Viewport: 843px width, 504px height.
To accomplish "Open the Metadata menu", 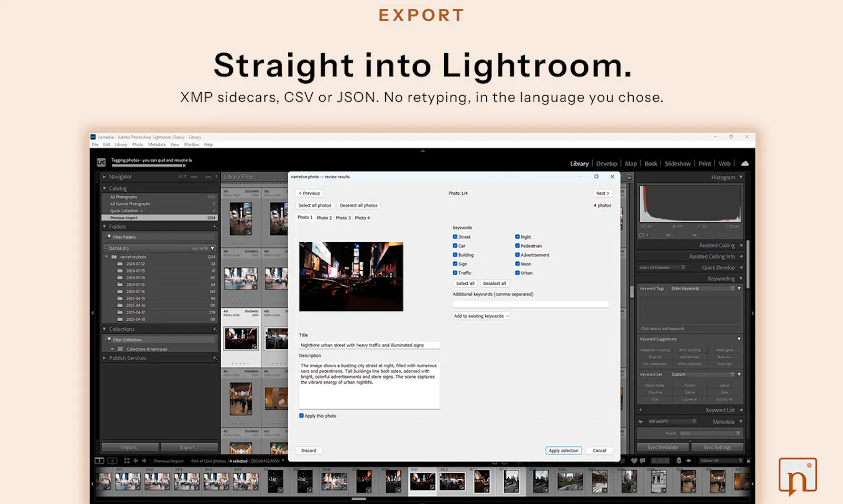I will click(x=156, y=144).
